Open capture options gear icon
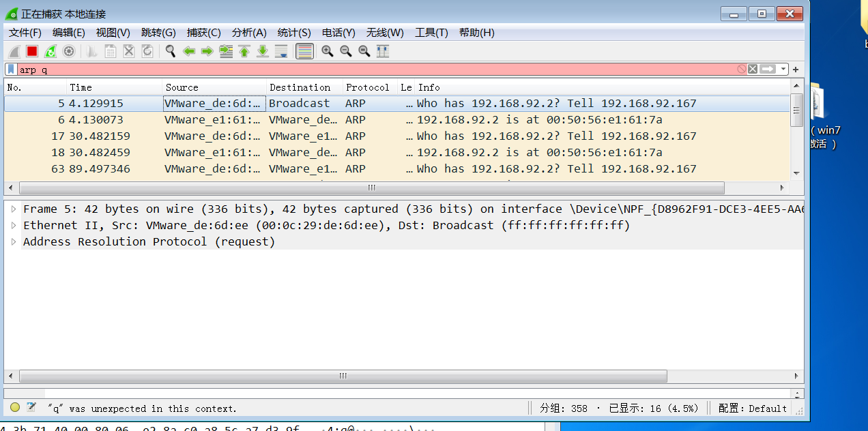The height and width of the screenshot is (431, 868). [69, 51]
